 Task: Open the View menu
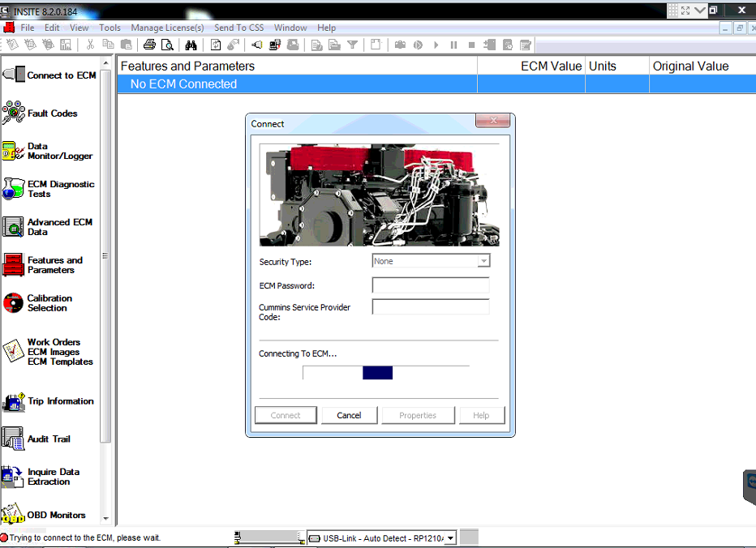pos(79,28)
